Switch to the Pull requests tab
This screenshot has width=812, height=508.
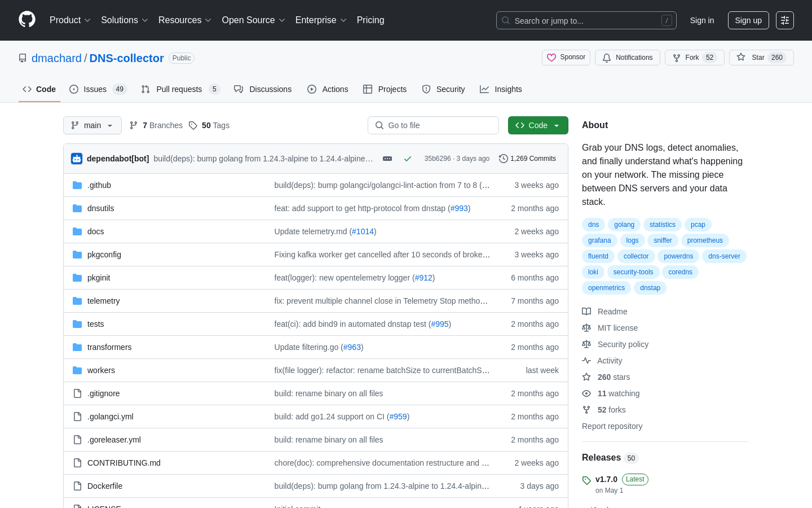(180, 89)
